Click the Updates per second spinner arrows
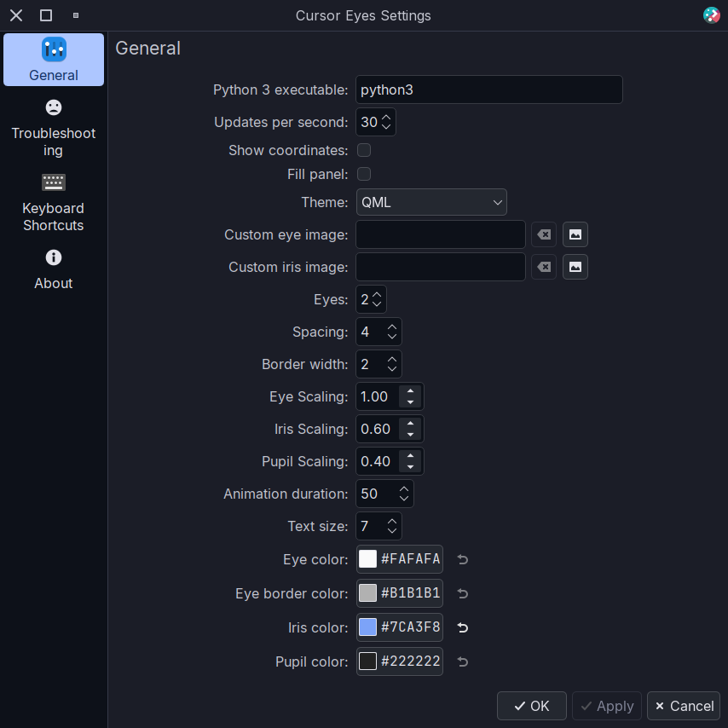The height and width of the screenshot is (728, 728). [386, 122]
